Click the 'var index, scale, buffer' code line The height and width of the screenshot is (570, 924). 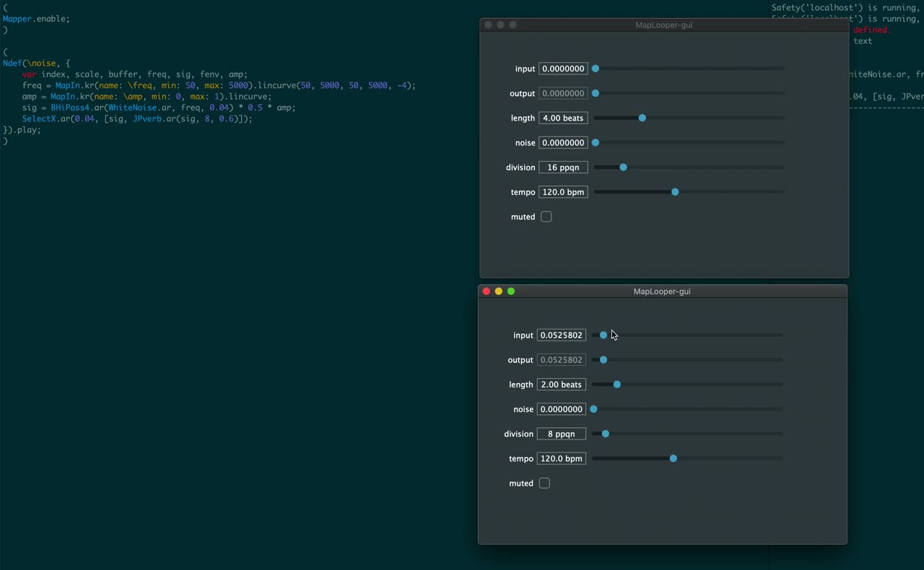tap(135, 74)
